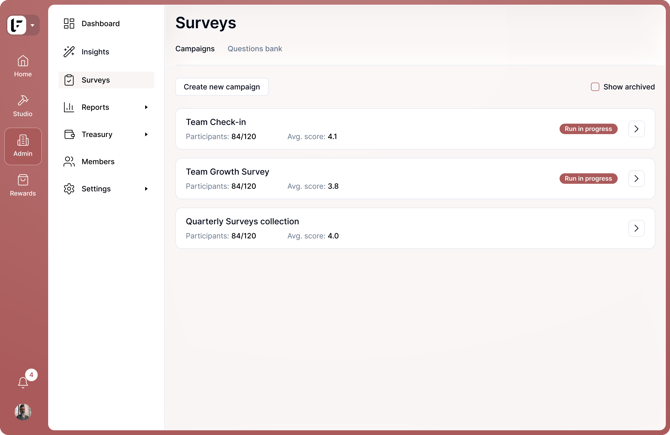Click Participants 84/120 on Quarterly Surveys collection
The width and height of the screenshot is (670, 435).
[x=221, y=236]
